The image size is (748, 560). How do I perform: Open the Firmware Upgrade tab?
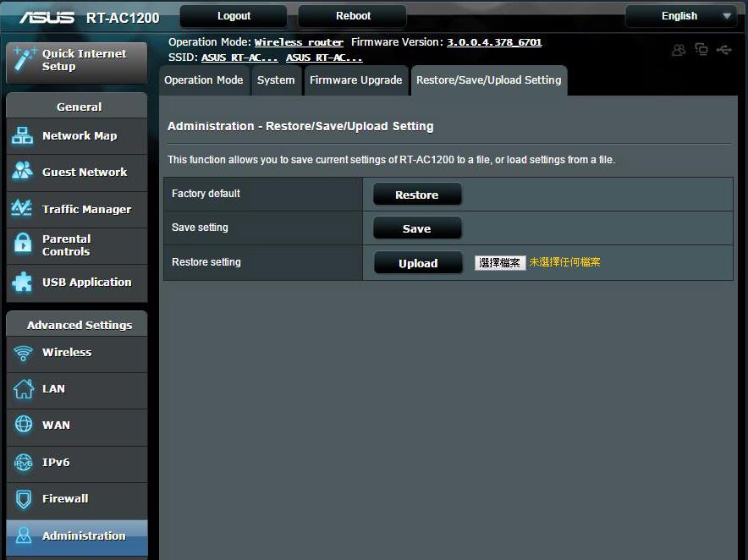coord(356,80)
